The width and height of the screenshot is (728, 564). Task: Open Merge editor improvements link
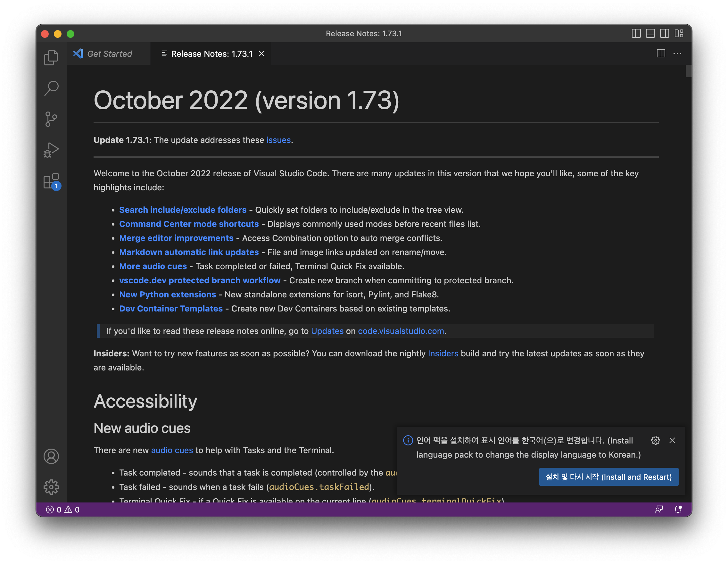pyautogui.click(x=176, y=238)
